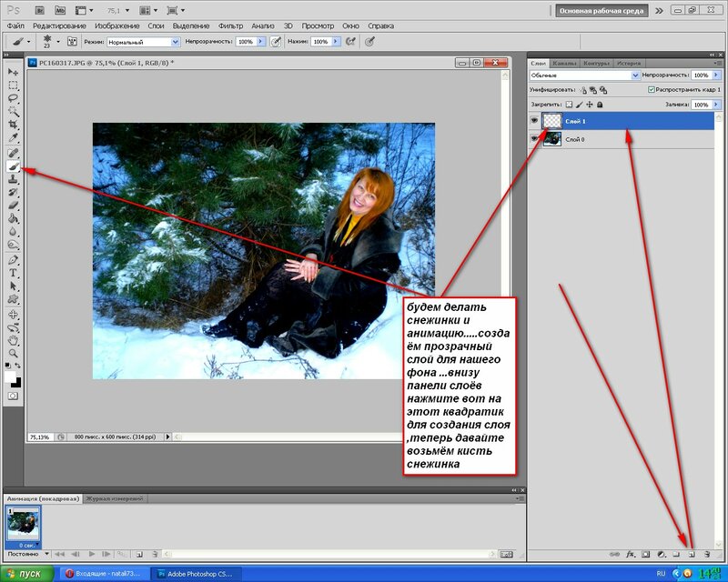
Task: Open the Фильтр menu
Action: pyautogui.click(x=231, y=26)
